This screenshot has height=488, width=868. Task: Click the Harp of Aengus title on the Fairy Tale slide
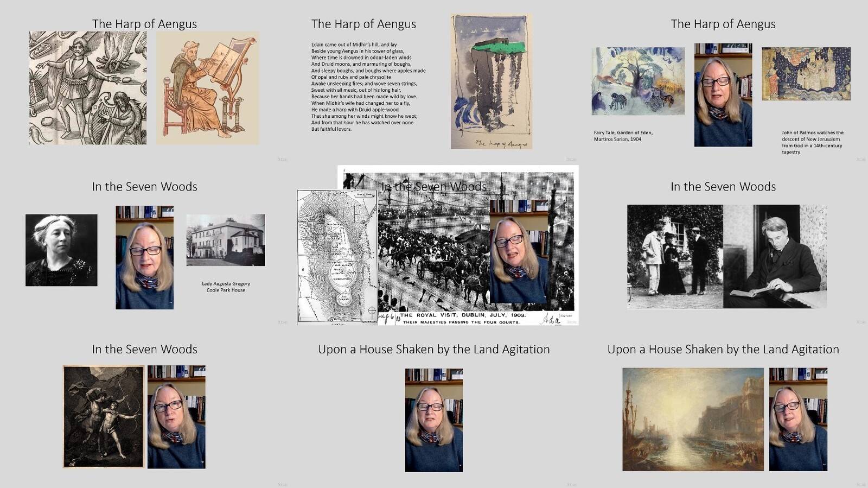[723, 24]
